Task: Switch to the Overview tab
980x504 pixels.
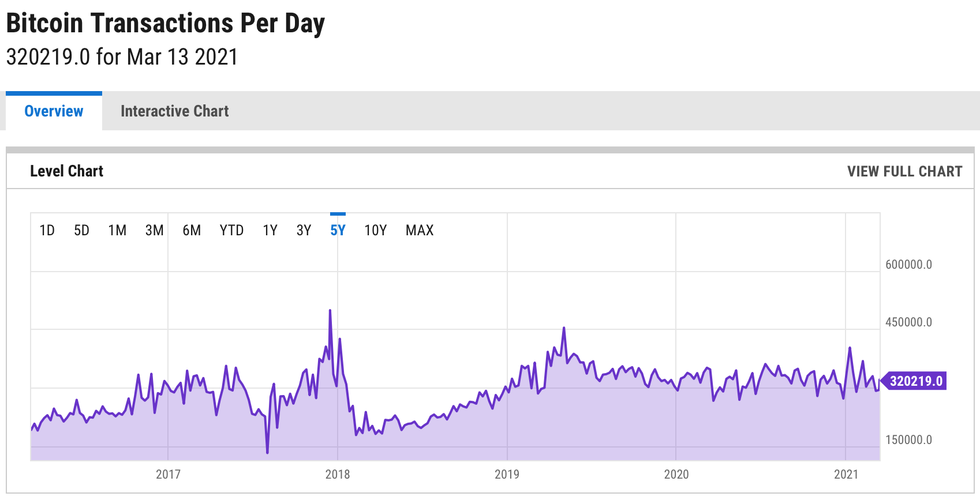Action: coord(54,111)
